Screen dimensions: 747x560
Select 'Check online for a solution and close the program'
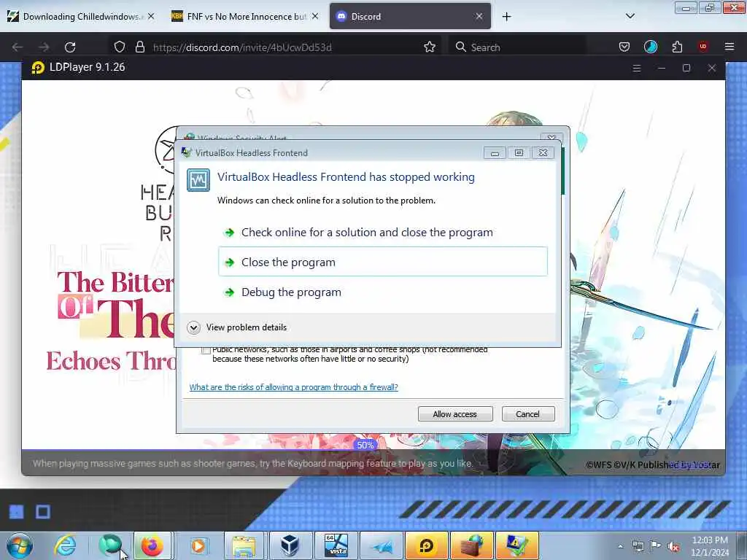click(367, 233)
